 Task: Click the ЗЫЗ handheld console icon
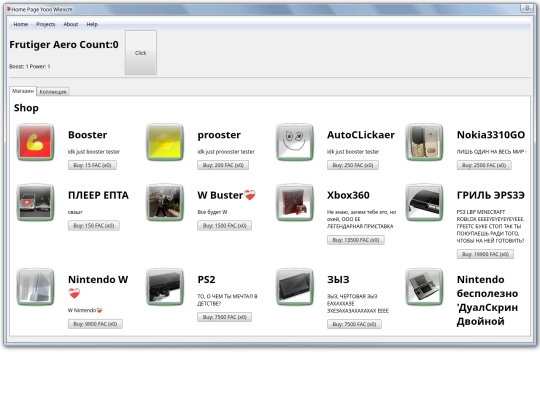click(294, 287)
